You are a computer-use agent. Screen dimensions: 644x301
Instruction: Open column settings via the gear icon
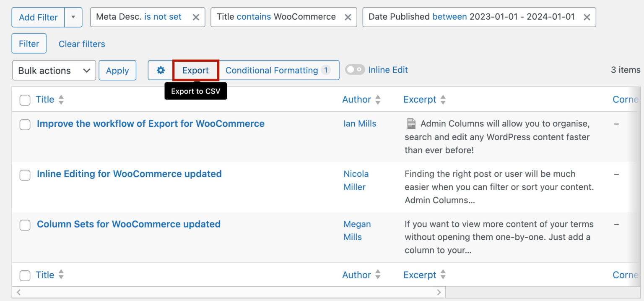[x=161, y=70]
